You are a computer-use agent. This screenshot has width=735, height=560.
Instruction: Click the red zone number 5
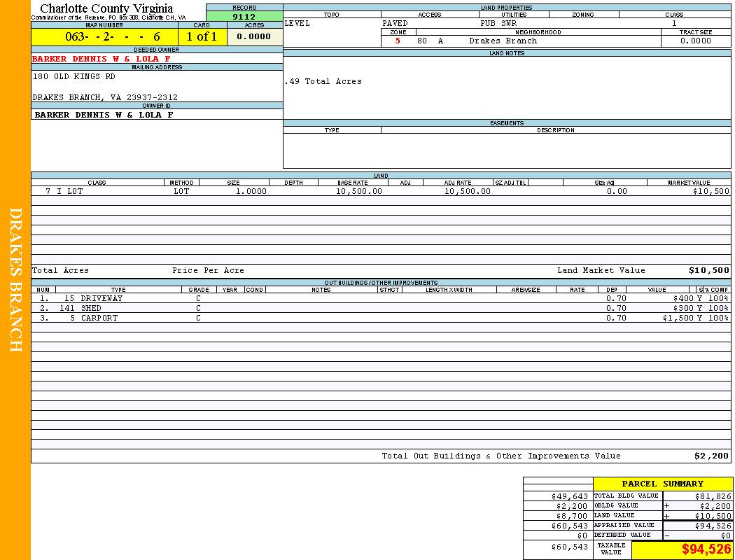pos(398,41)
